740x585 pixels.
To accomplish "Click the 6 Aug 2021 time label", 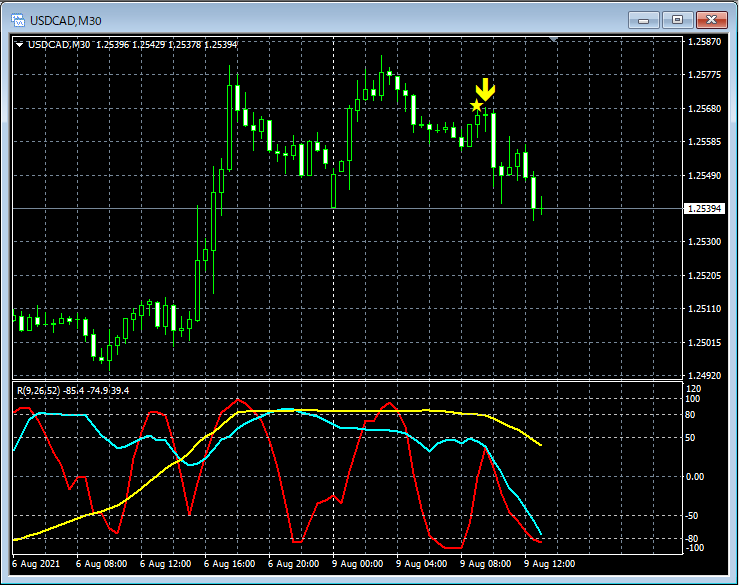I will tap(36, 564).
